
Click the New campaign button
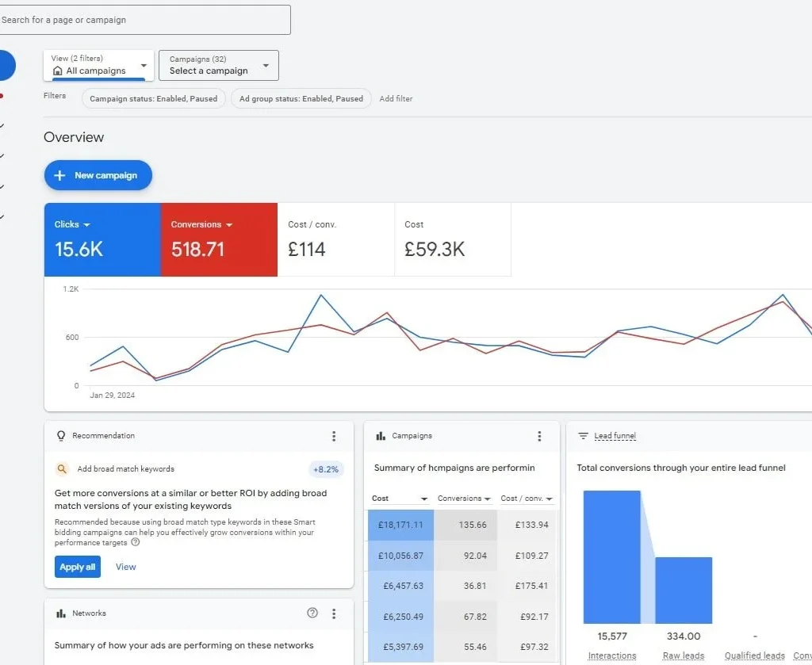coord(98,175)
